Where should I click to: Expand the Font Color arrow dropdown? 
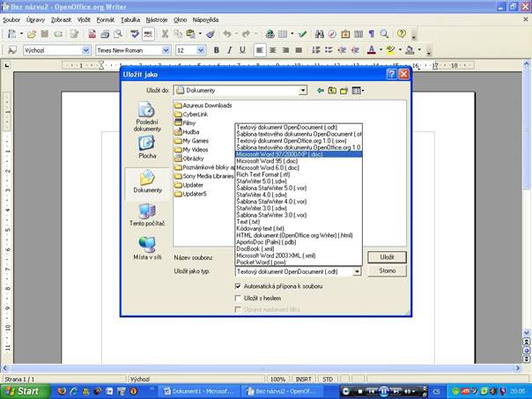tap(381, 50)
